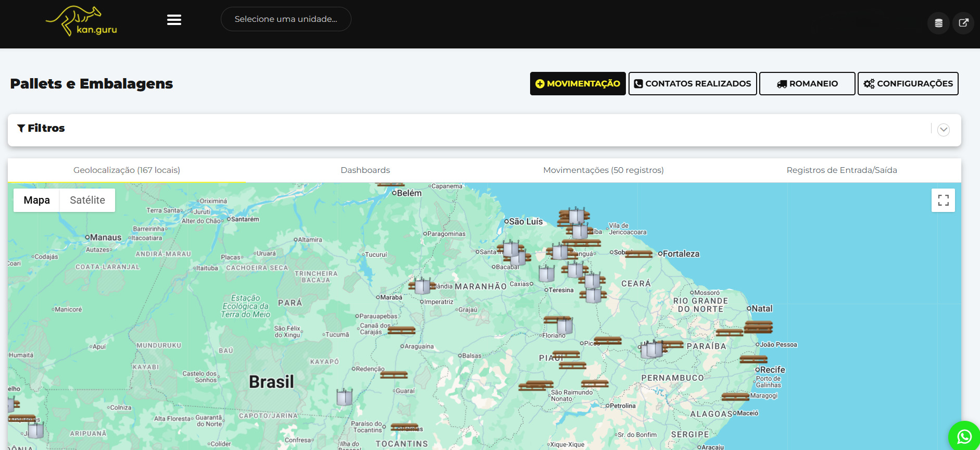Switch map to Satélite view
Viewport: 980px width, 450px height.
[x=87, y=200]
